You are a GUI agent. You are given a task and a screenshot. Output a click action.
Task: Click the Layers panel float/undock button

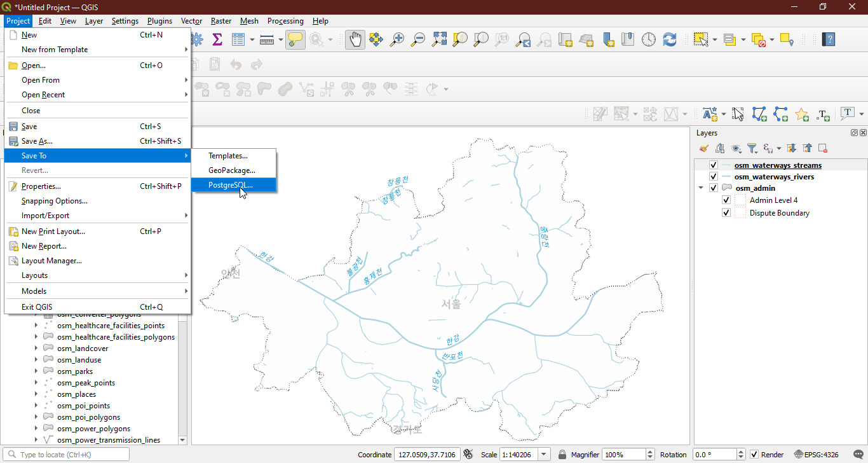point(854,133)
